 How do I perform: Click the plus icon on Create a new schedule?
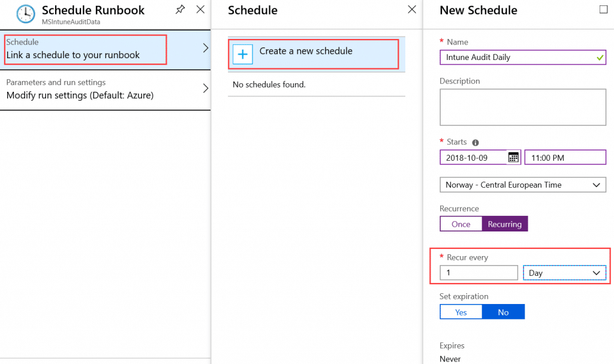pos(242,54)
